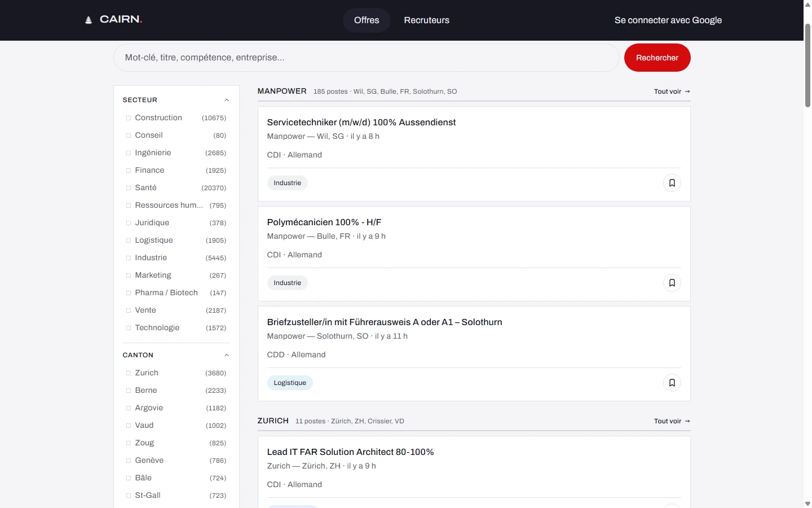Switch to the Recruteurs tab
This screenshot has height=508, width=812.
(x=427, y=20)
